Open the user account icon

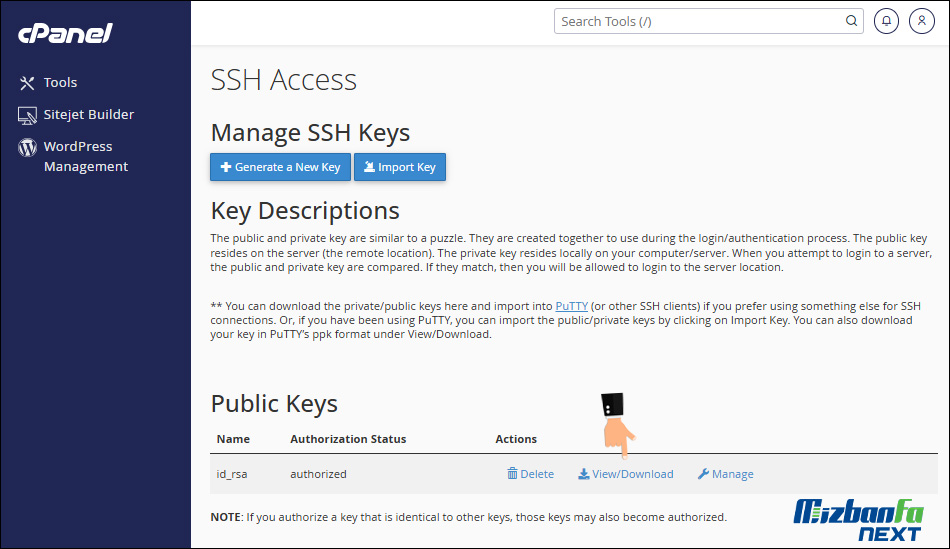tap(922, 21)
